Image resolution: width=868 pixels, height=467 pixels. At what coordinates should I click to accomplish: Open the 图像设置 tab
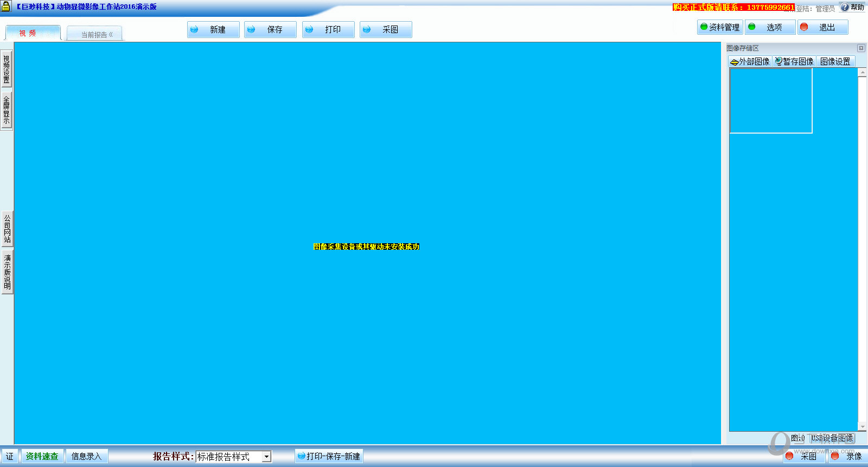[835, 61]
